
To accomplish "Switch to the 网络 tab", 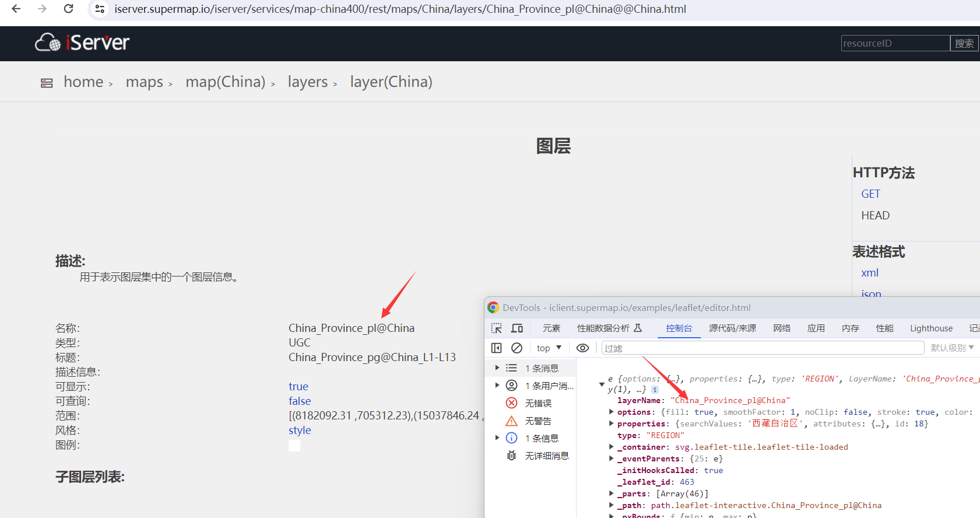I will (782, 328).
